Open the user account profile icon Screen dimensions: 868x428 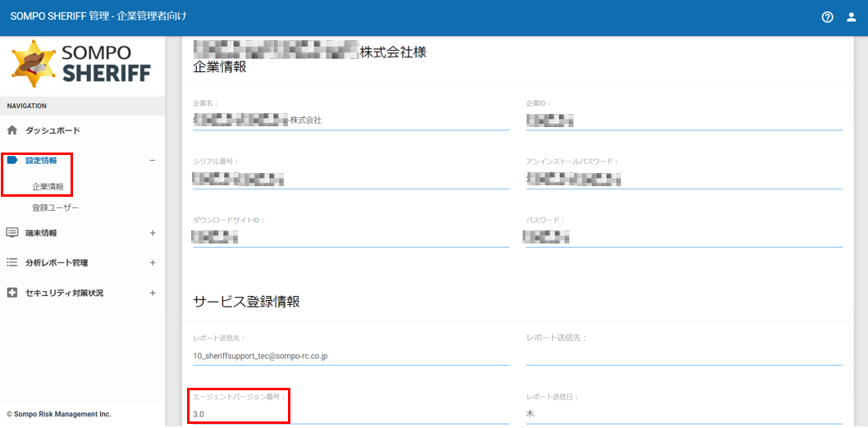[852, 17]
